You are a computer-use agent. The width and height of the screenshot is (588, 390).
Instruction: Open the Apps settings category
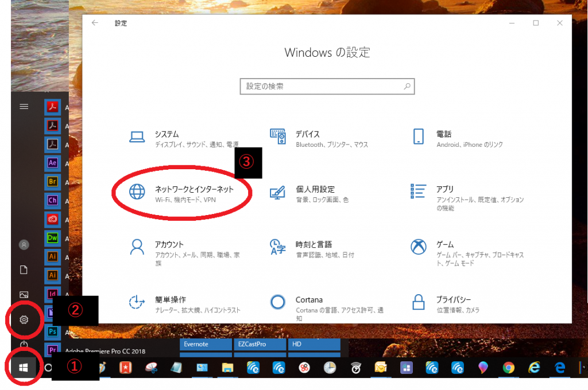pos(444,193)
